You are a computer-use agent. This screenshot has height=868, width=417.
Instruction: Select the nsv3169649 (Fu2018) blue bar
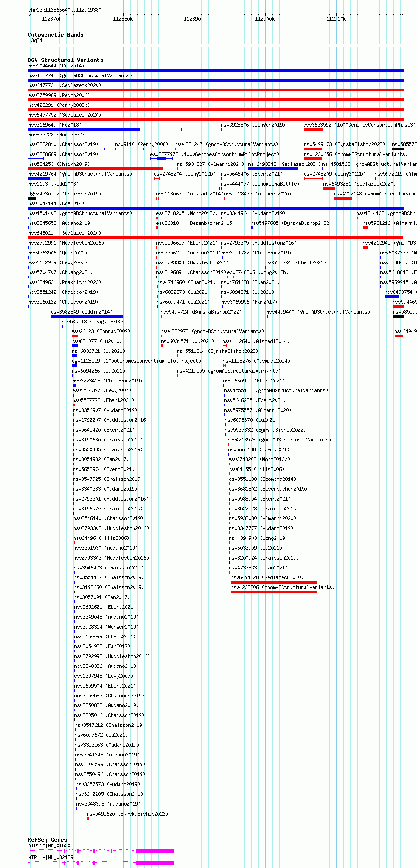pos(84,129)
